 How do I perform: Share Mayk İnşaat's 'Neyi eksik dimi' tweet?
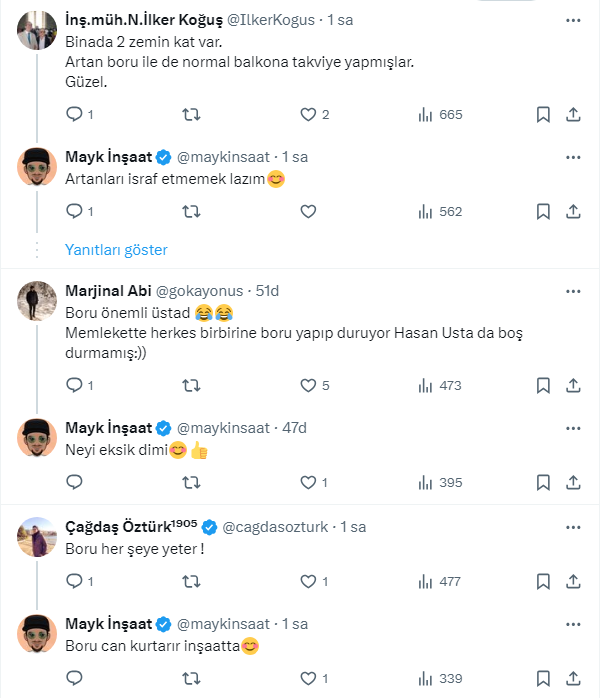point(574,483)
